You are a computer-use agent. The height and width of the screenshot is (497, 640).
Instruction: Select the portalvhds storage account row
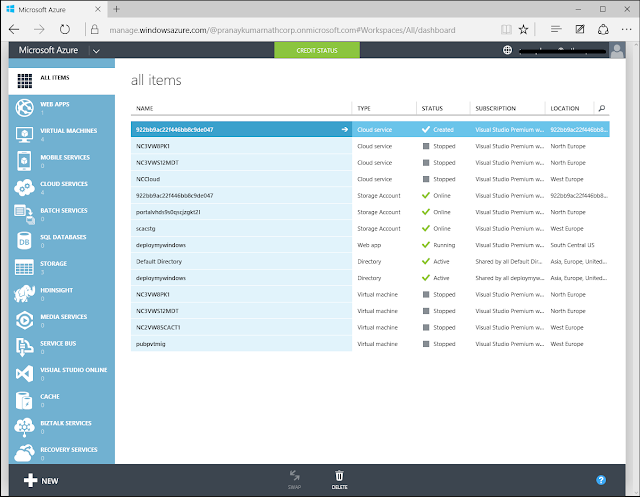370,212
